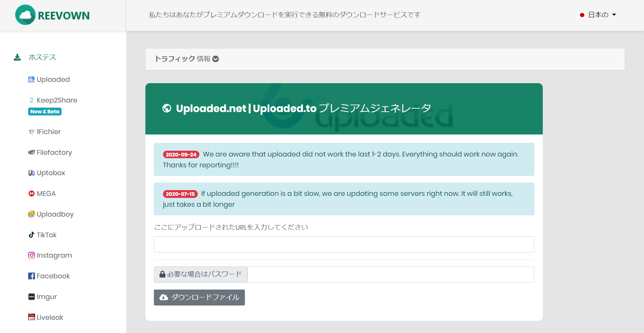Open the Uptobox sidebar link
The width and height of the screenshot is (644, 333).
(51, 173)
